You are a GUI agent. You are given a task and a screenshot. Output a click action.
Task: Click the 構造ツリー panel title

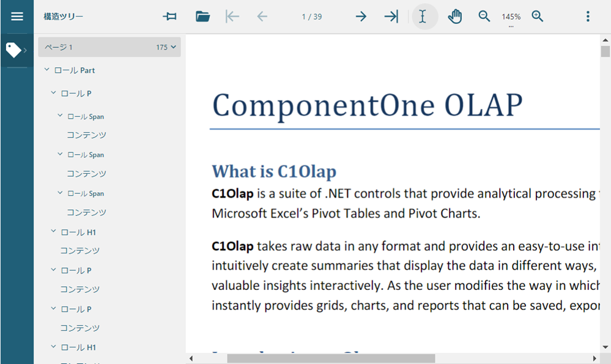tap(63, 17)
